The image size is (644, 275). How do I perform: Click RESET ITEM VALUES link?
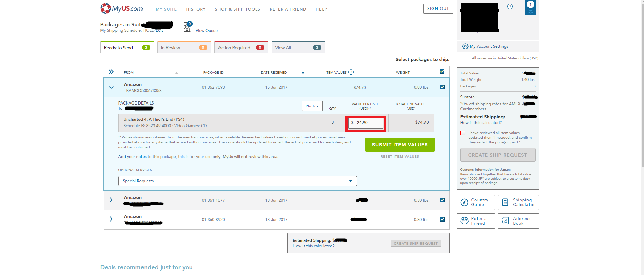click(x=400, y=157)
